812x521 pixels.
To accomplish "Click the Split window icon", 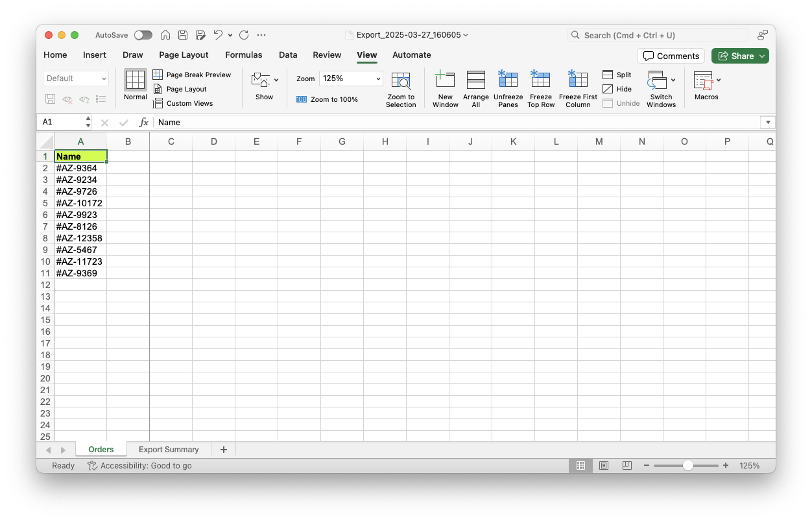I will [608, 75].
